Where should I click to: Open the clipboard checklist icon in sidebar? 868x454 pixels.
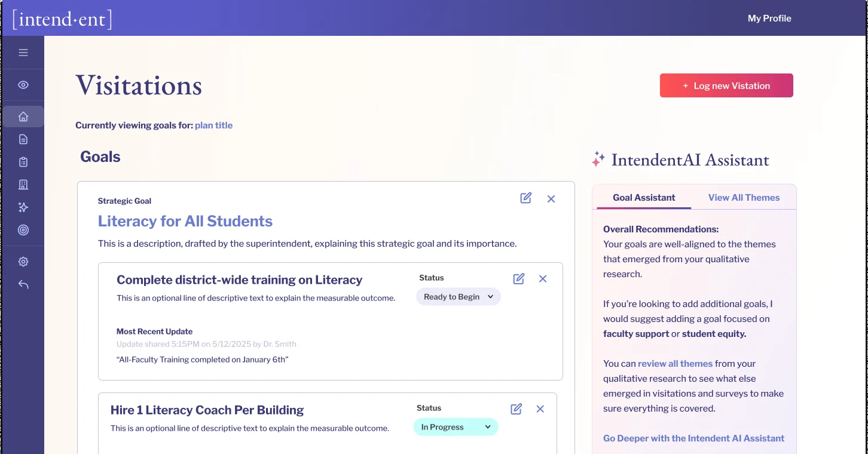[23, 162]
